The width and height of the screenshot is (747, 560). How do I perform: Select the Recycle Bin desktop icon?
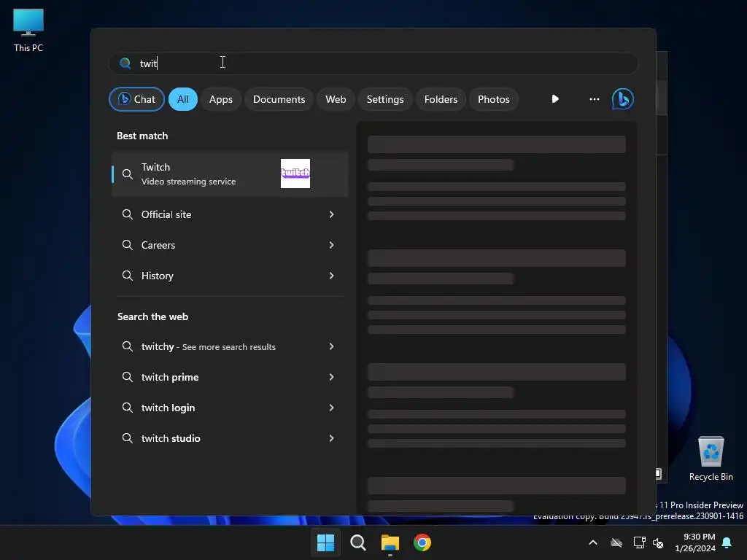click(711, 459)
